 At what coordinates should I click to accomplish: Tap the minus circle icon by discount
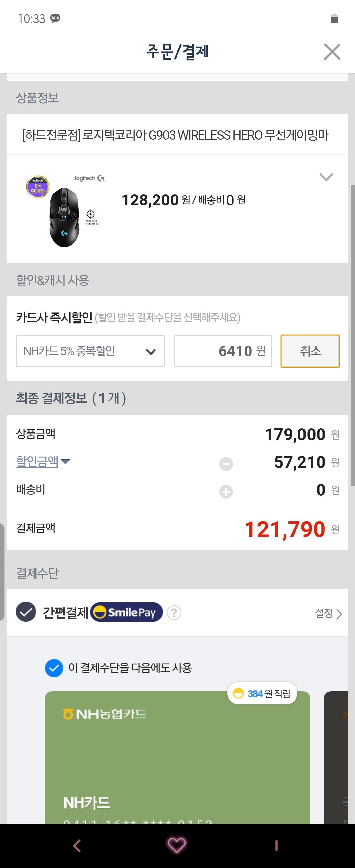[226, 464]
